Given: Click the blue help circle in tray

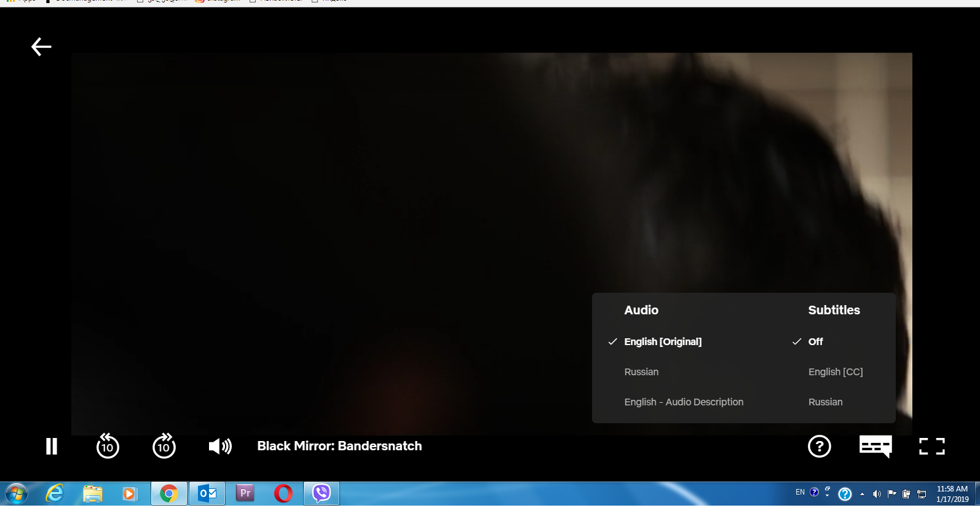Looking at the screenshot, I should [x=845, y=494].
